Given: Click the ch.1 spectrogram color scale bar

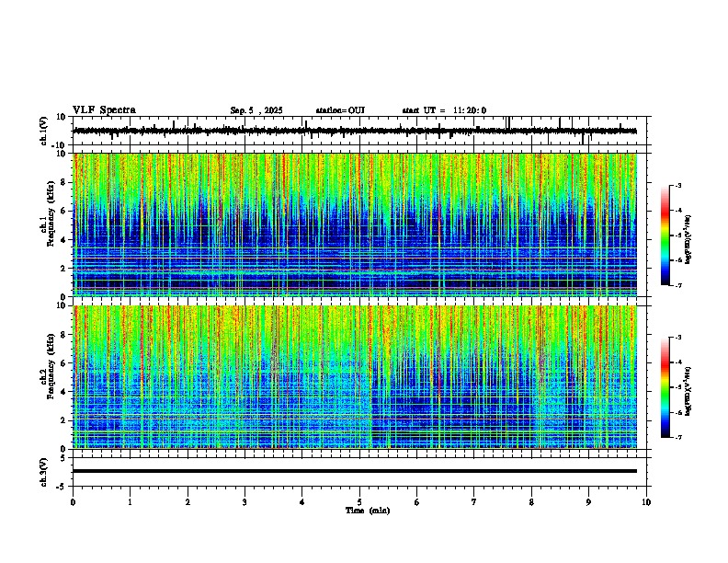Looking at the screenshot, I should 665,236.
